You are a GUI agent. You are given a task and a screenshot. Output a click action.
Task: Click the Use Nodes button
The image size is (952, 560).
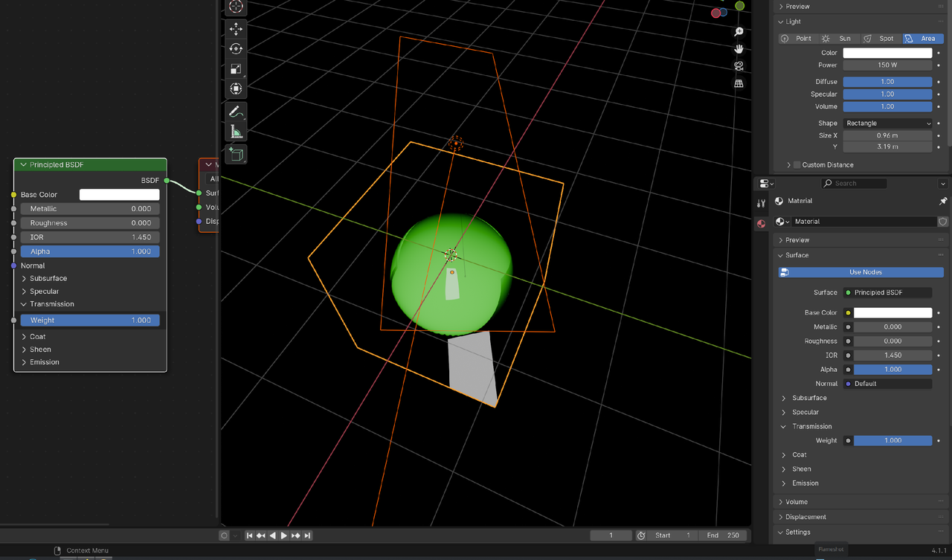pyautogui.click(x=861, y=271)
